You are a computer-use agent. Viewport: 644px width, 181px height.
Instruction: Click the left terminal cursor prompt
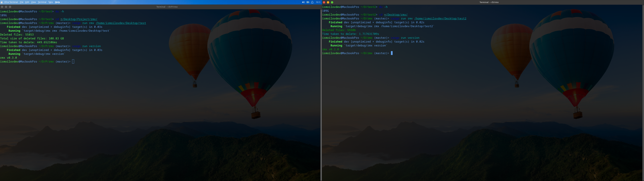[x=73, y=62]
